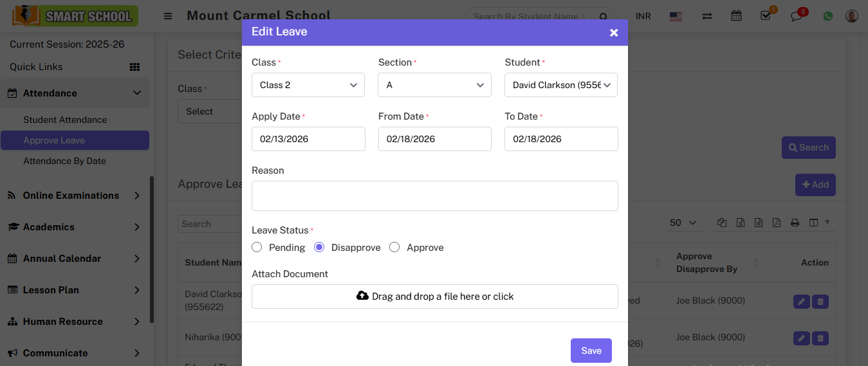Select the Disapprove radio option

[319, 248]
